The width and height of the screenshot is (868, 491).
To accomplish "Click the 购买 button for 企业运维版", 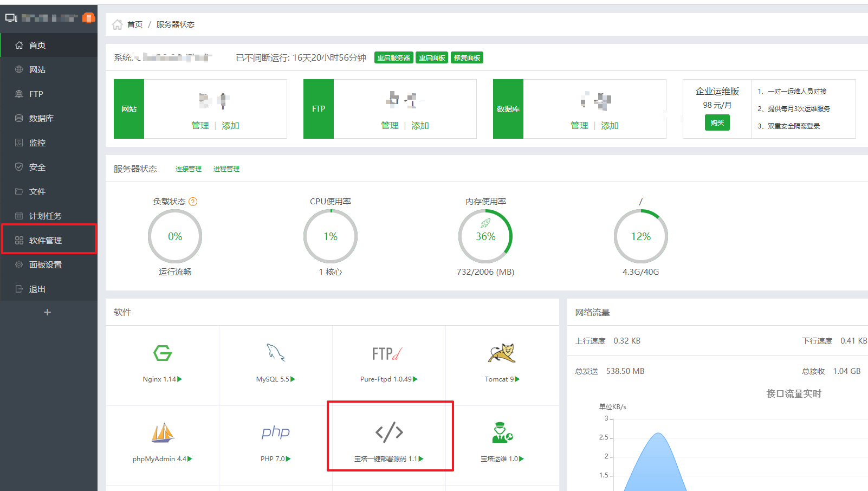I will tap(717, 122).
